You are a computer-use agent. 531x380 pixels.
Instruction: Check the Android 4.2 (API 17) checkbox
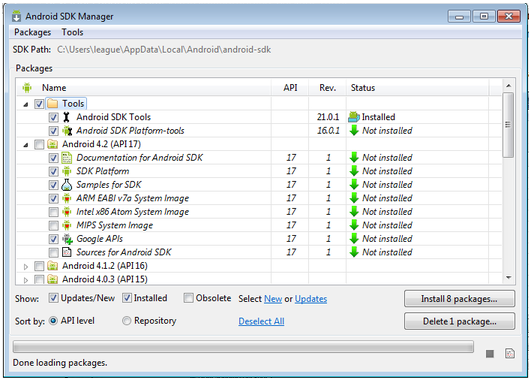(x=39, y=144)
